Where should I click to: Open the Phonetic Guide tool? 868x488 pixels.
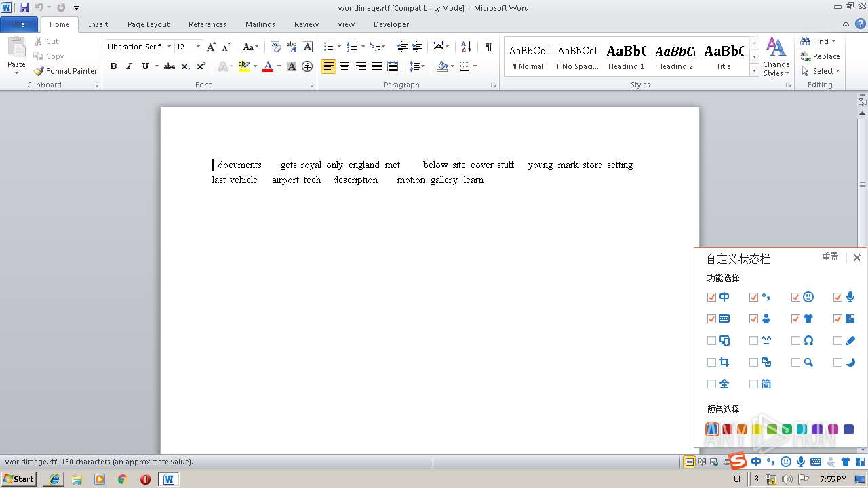point(292,47)
